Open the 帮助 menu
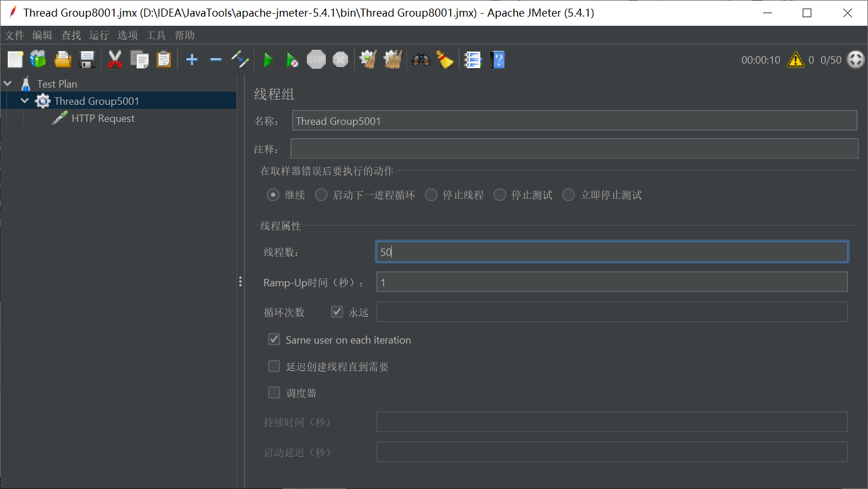Screen dimensions: 868x489 (184, 35)
